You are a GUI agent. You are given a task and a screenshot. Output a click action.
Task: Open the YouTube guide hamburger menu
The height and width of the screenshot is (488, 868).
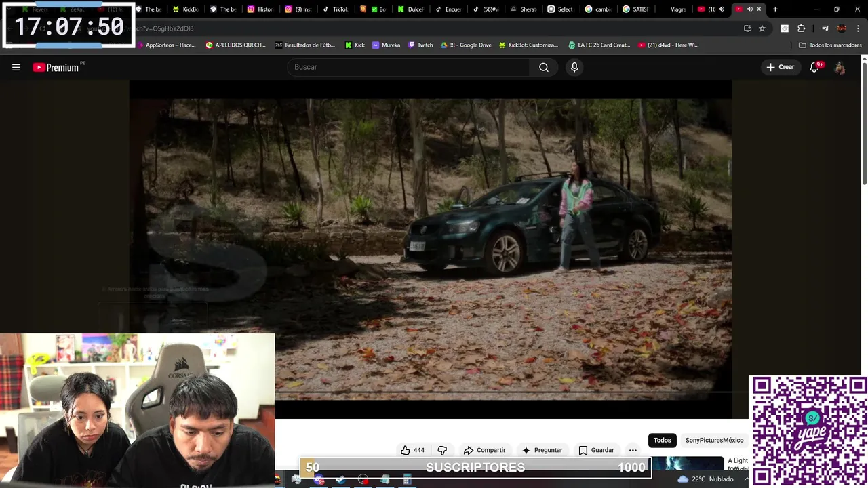16,67
